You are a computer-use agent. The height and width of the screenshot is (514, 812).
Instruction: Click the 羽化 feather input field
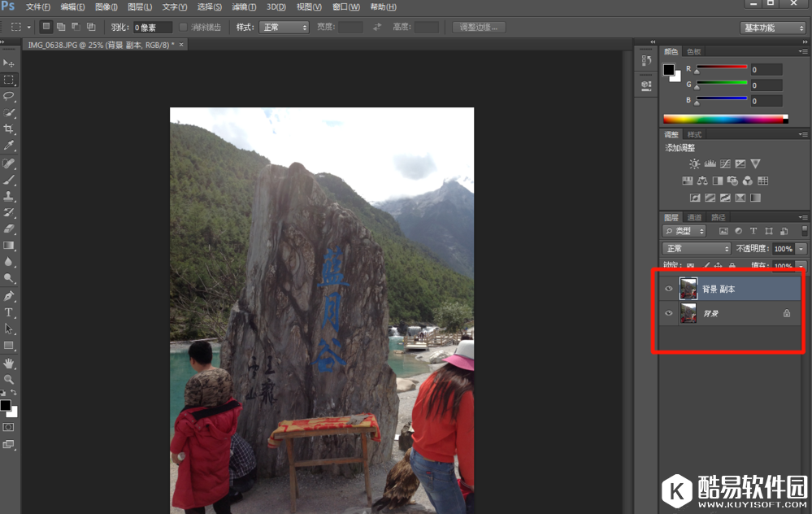point(152,28)
